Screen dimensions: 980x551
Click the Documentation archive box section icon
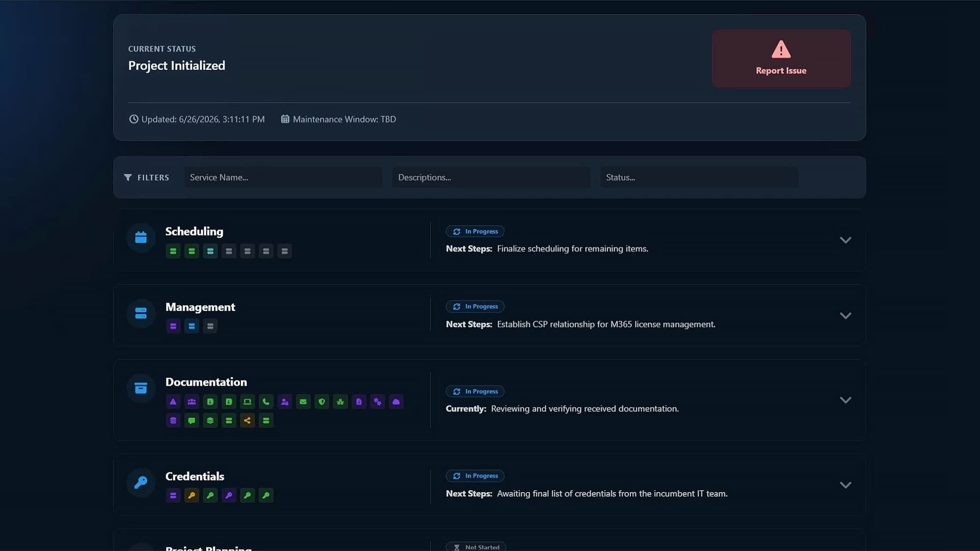[x=141, y=388]
